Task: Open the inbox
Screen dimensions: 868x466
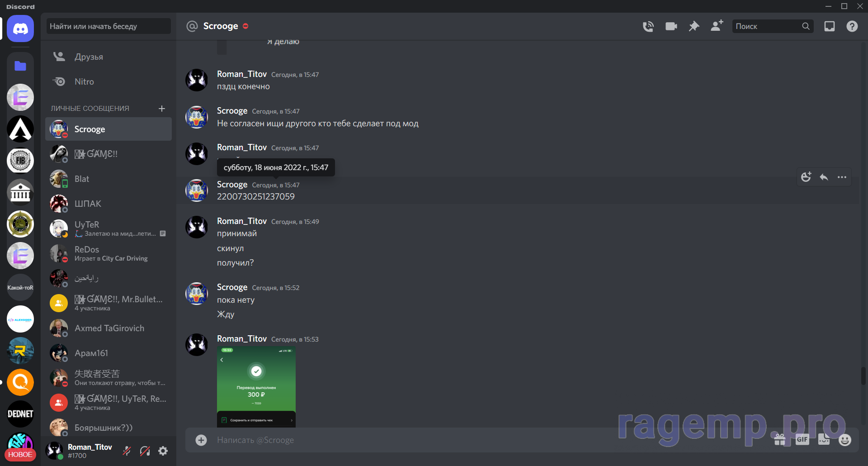Action: coord(830,26)
